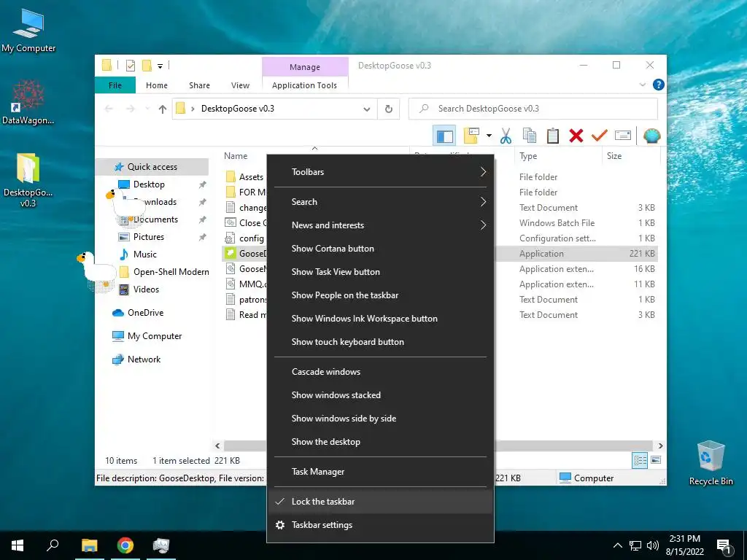Image resolution: width=747 pixels, height=560 pixels.
Task: Click the orange checkmark Properties icon
Action: point(600,136)
